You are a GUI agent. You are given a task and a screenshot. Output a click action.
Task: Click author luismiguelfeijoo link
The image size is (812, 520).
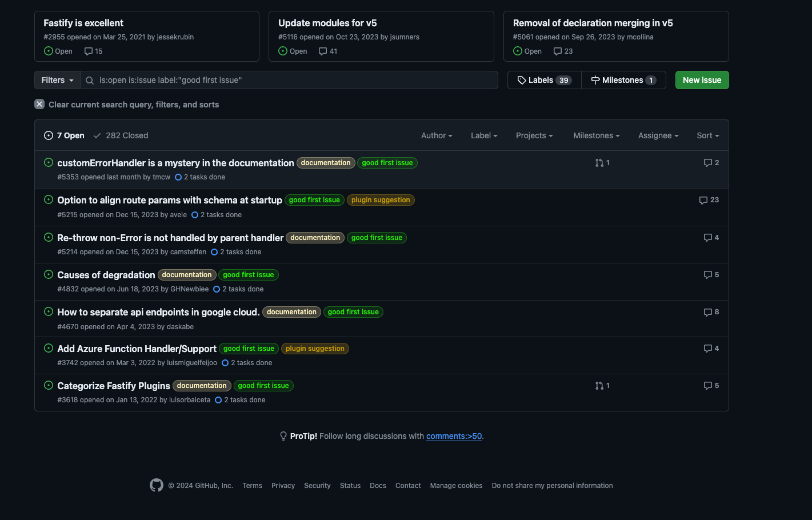[x=192, y=363]
